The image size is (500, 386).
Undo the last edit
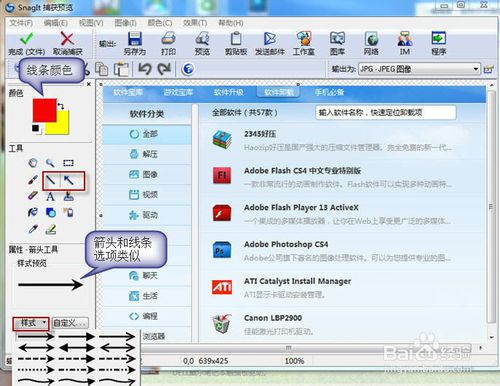[x=145, y=69]
